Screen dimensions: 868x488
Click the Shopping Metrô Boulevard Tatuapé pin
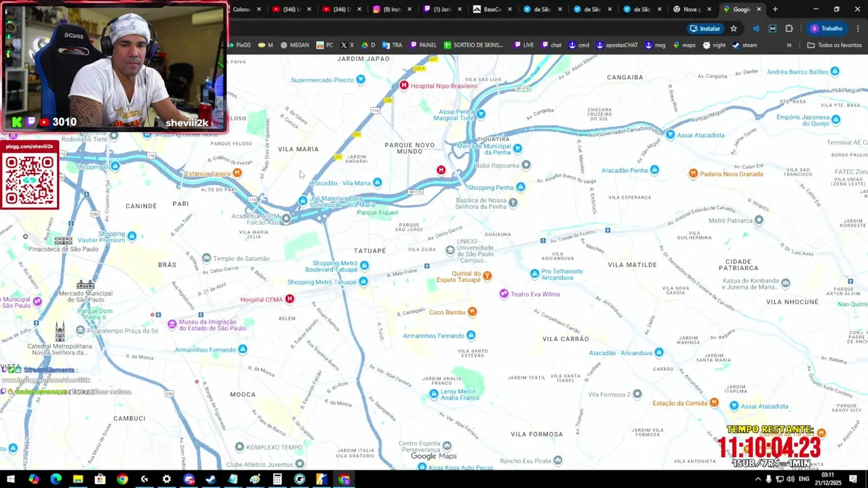click(x=365, y=266)
